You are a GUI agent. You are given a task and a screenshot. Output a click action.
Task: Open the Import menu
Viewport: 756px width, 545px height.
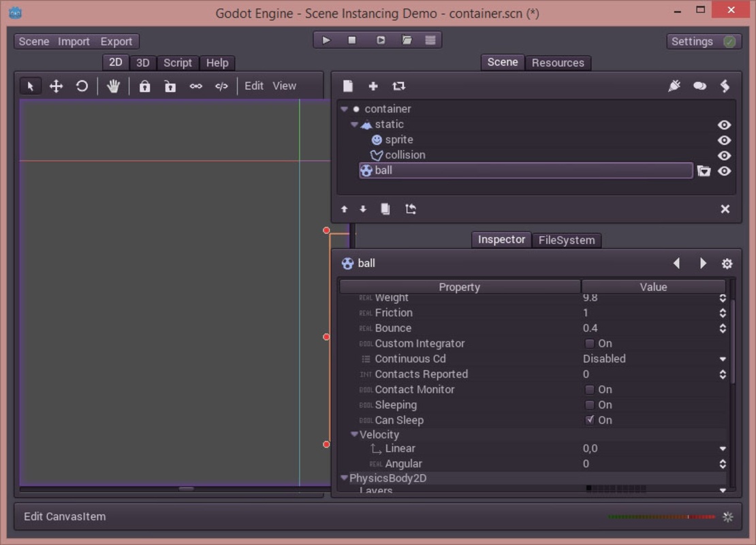coord(74,42)
